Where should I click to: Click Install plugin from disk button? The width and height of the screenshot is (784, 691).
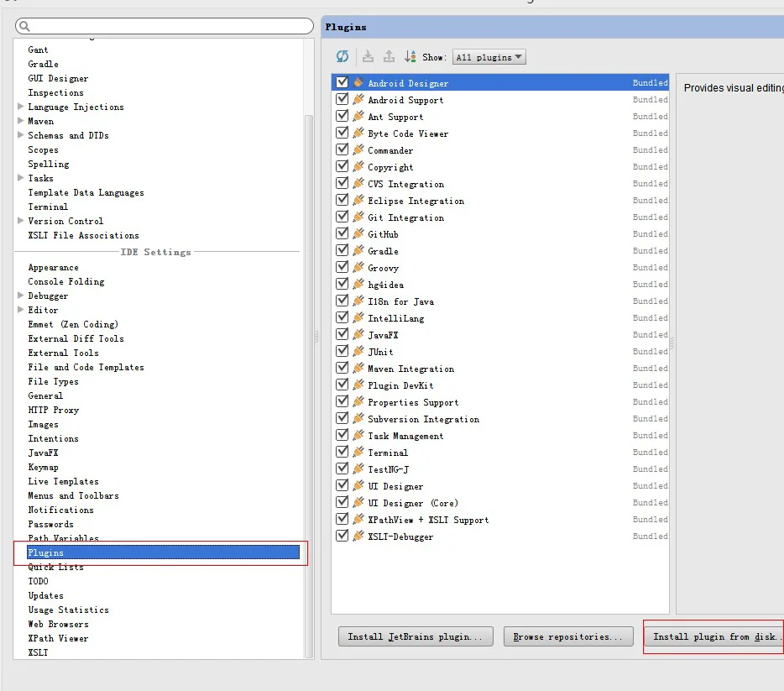tap(715, 636)
